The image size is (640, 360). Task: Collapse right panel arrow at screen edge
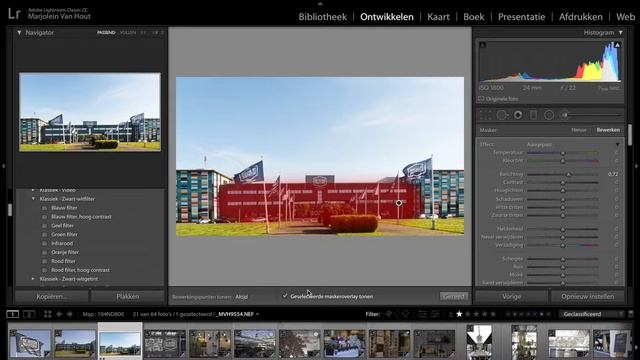(x=637, y=166)
